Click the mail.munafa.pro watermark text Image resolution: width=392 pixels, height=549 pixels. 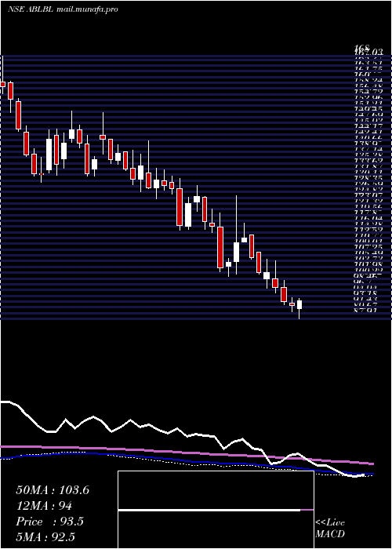point(86,9)
